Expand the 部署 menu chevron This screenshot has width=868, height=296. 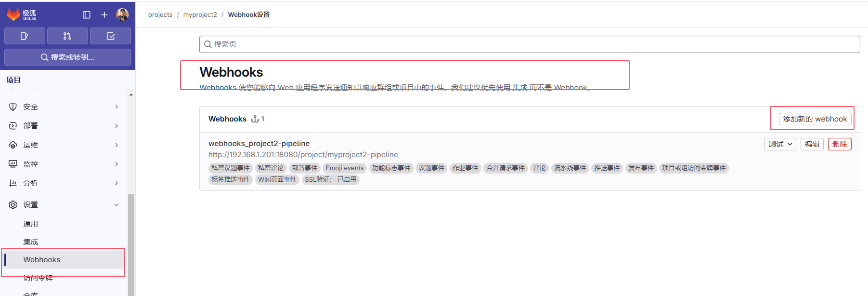[117, 126]
